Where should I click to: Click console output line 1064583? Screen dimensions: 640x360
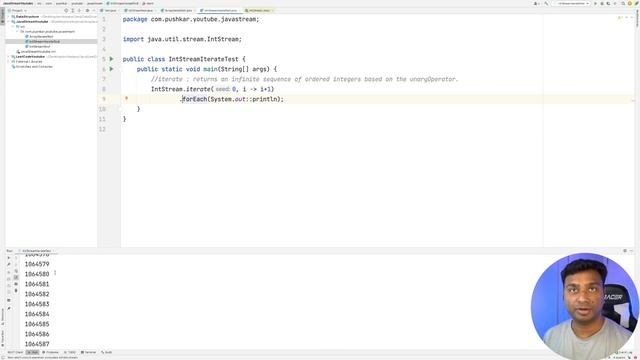[x=37, y=304]
